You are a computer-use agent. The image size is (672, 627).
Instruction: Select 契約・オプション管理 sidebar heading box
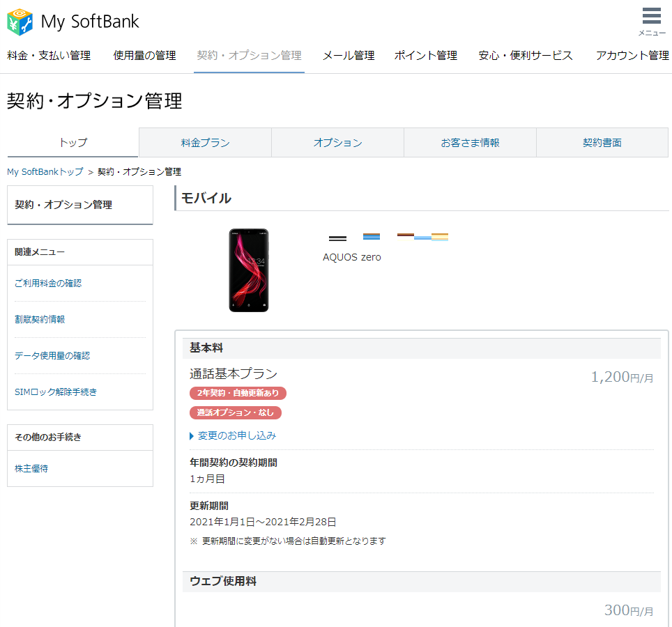[x=80, y=205]
